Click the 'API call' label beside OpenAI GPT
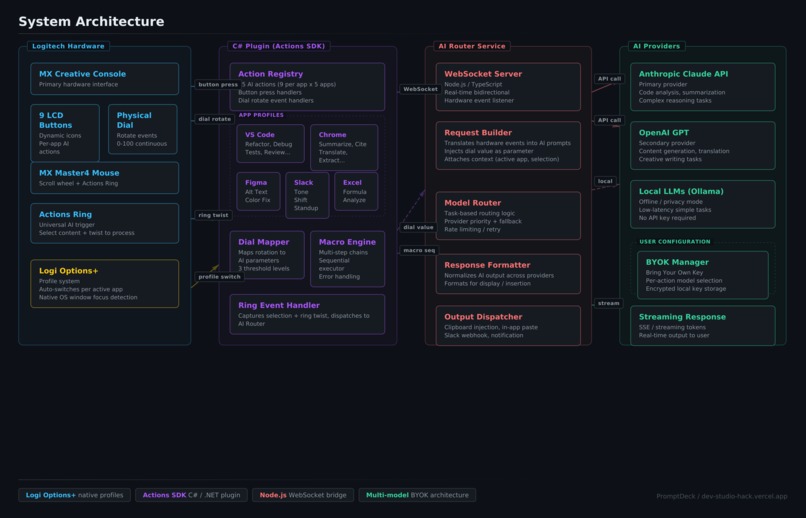 [609, 120]
